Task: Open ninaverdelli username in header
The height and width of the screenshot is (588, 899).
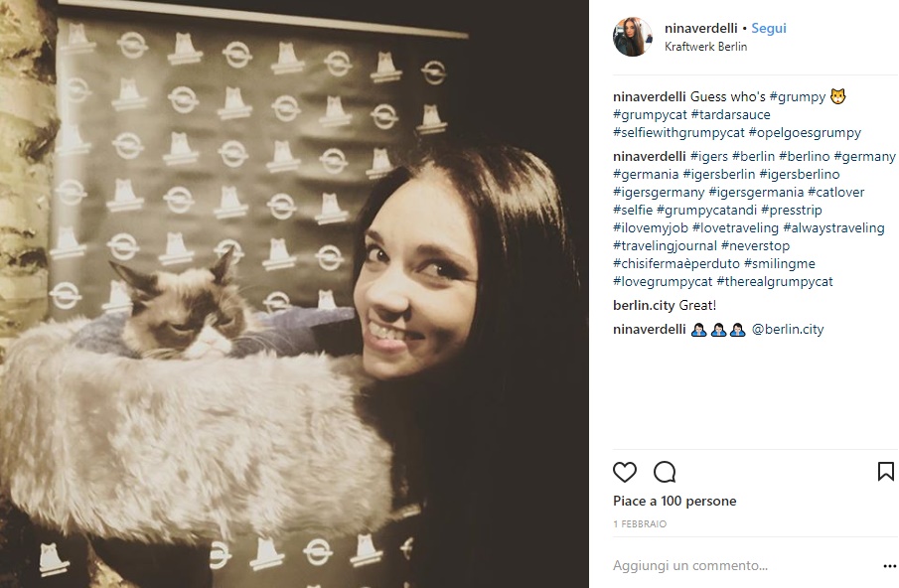Action: 700,28
